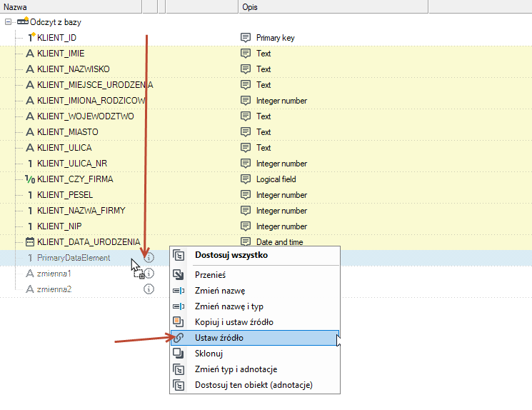Click the text type icon of KLIENT_IMIE
This screenshot has width=532, height=410.
coord(30,54)
